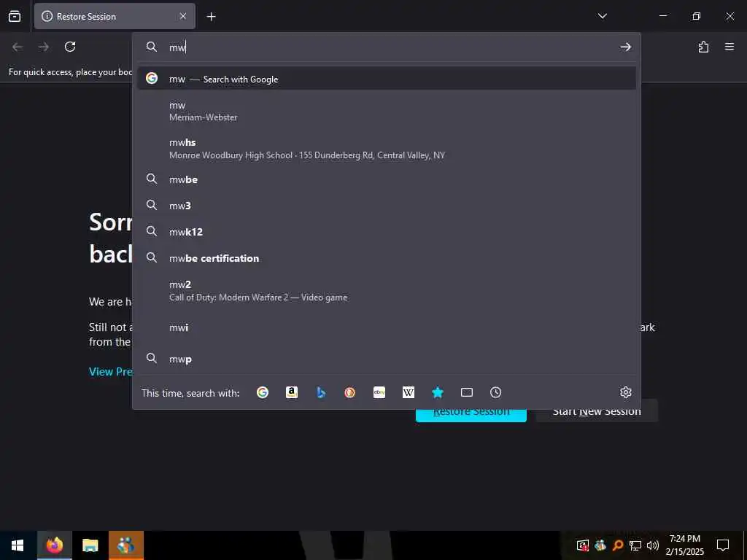This screenshot has height=560, width=747.
Task: Close the Restore Session tab
Action: click(183, 16)
